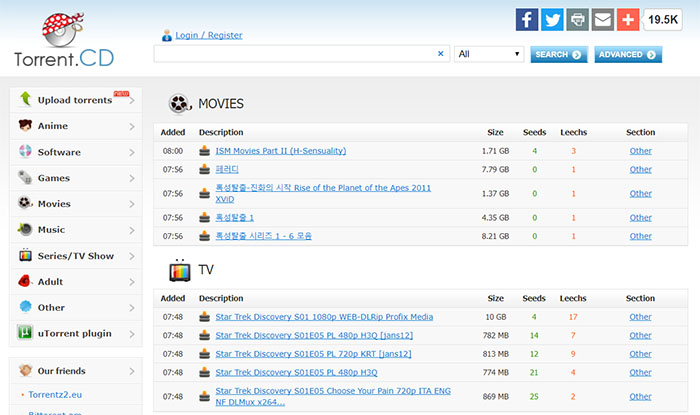This screenshot has width=700, height=415.
Task: Open the Other section link for the 7.79 GB row
Action: coord(641,170)
